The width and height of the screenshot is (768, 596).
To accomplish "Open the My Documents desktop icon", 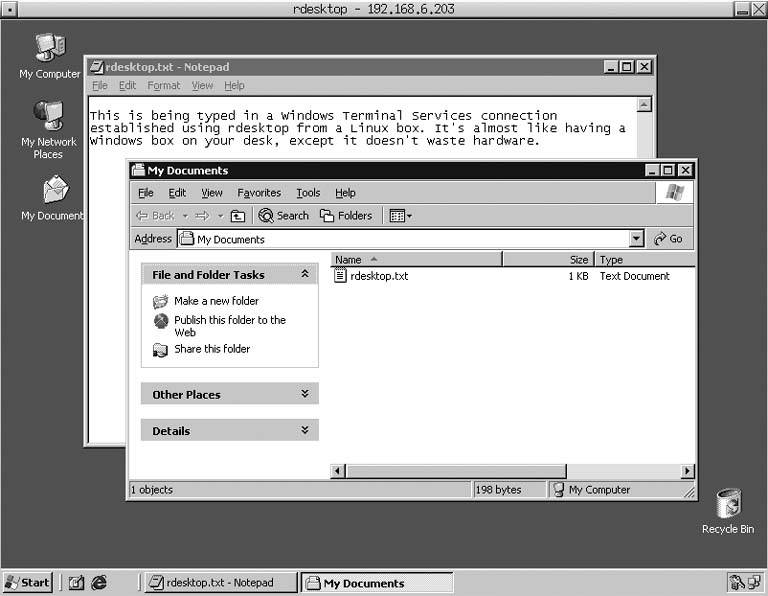I will pyautogui.click(x=52, y=198).
